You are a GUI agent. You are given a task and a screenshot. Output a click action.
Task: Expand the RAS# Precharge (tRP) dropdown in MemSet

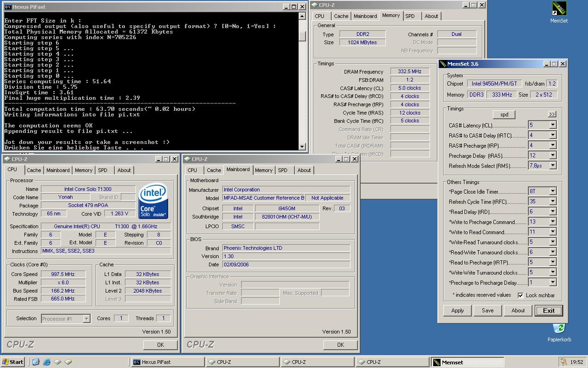(553, 145)
